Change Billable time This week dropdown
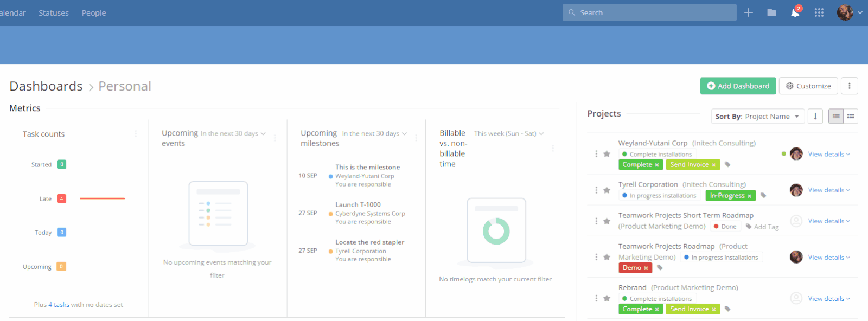868x321 pixels. point(509,133)
